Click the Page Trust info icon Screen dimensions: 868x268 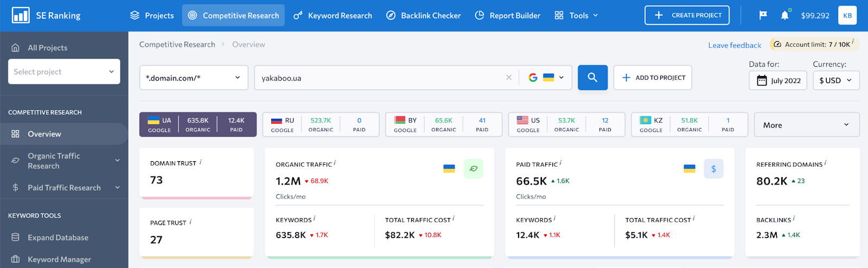[190, 221]
